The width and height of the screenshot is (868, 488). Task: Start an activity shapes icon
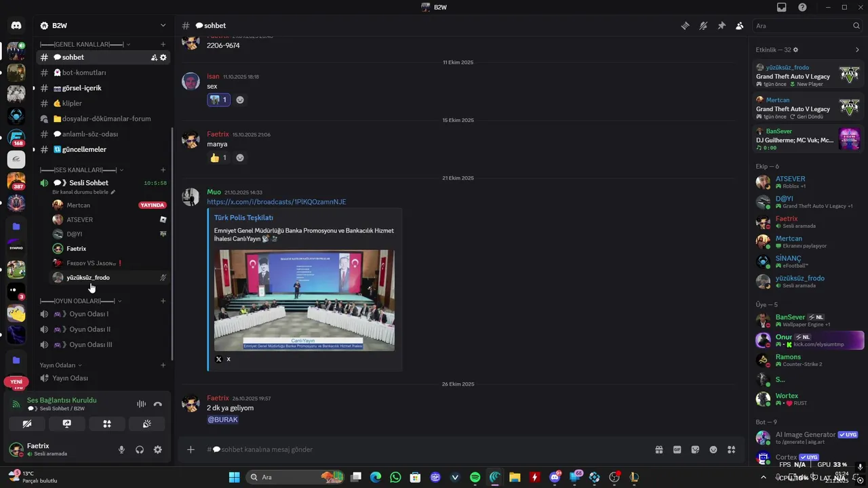[106, 424]
